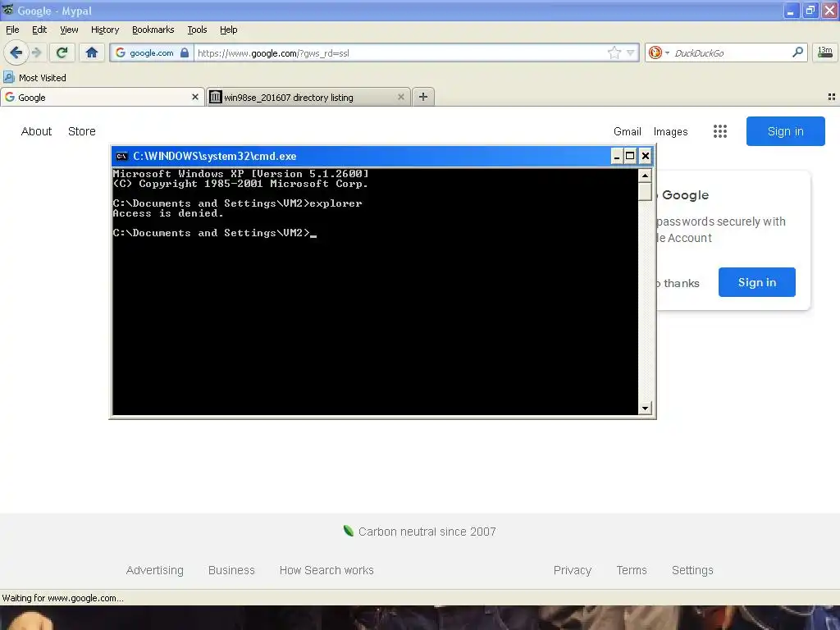The height and width of the screenshot is (630, 840).
Task: Open the Advertising footer link
Action: click(154, 570)
